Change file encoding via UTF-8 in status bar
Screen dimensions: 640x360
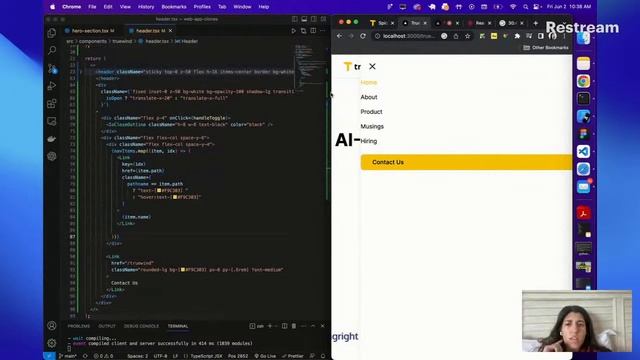click(x=160, y=356)
